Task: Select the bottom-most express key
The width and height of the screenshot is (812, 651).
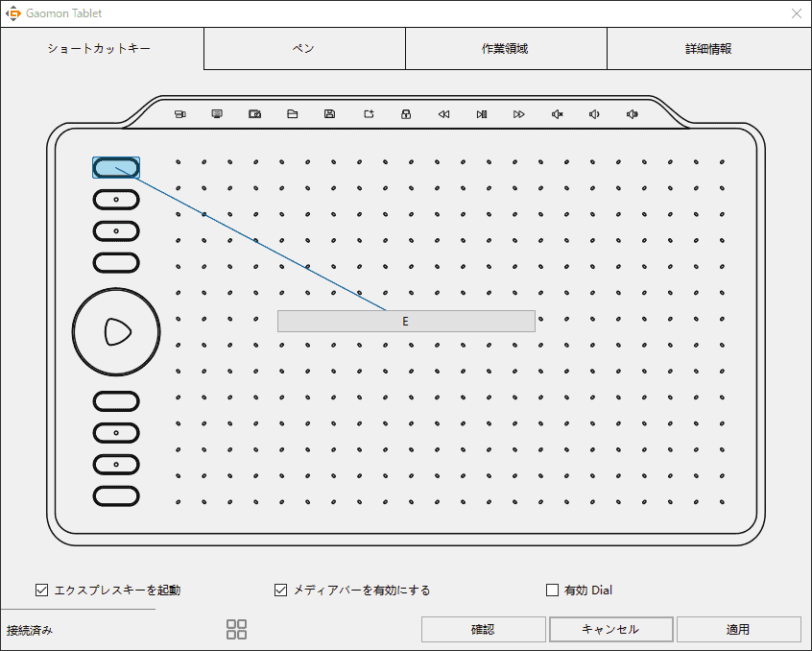Action: 116,496
